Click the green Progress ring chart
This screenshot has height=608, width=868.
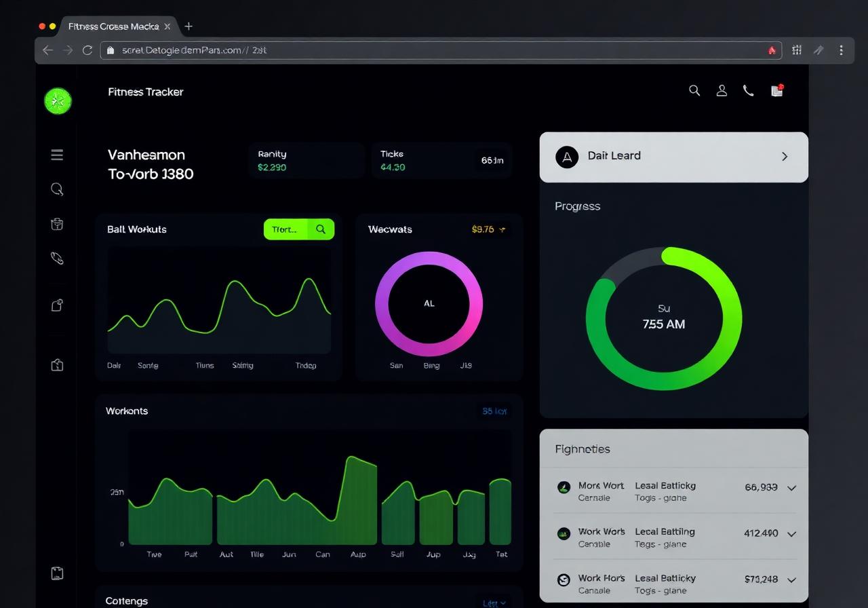664,318
